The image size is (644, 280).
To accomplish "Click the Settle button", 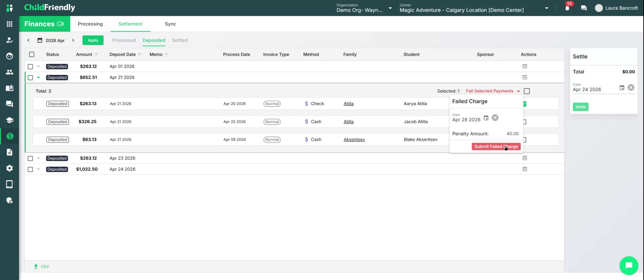I will coord(581,107).
